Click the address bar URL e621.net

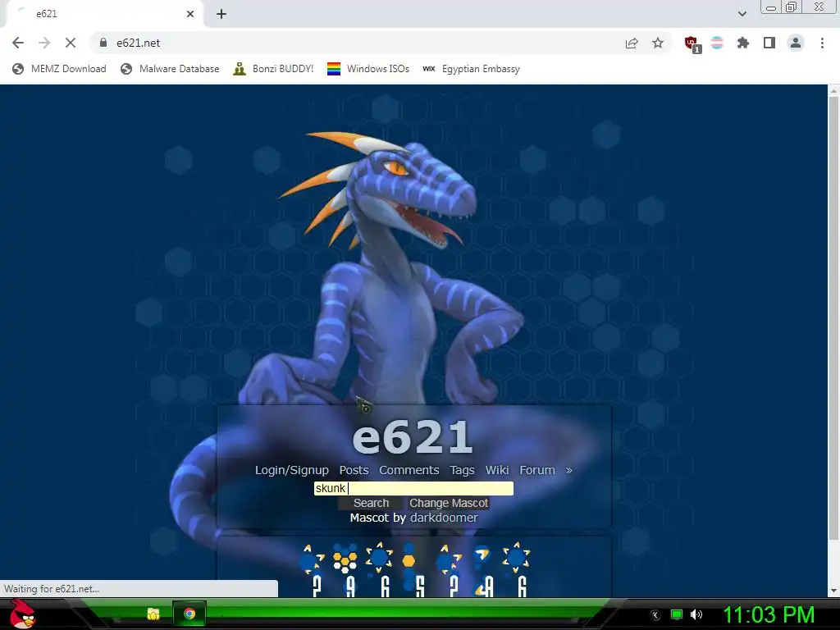point(138,43)
